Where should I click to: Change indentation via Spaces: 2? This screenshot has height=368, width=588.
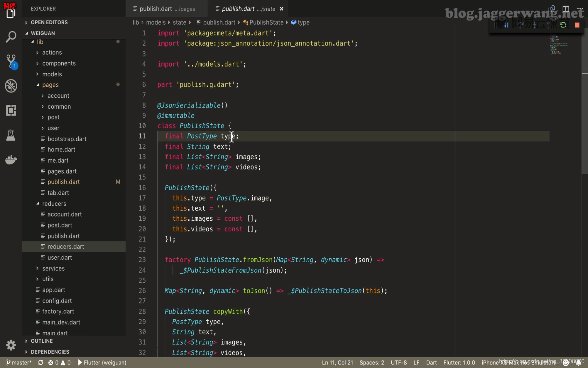372,362
